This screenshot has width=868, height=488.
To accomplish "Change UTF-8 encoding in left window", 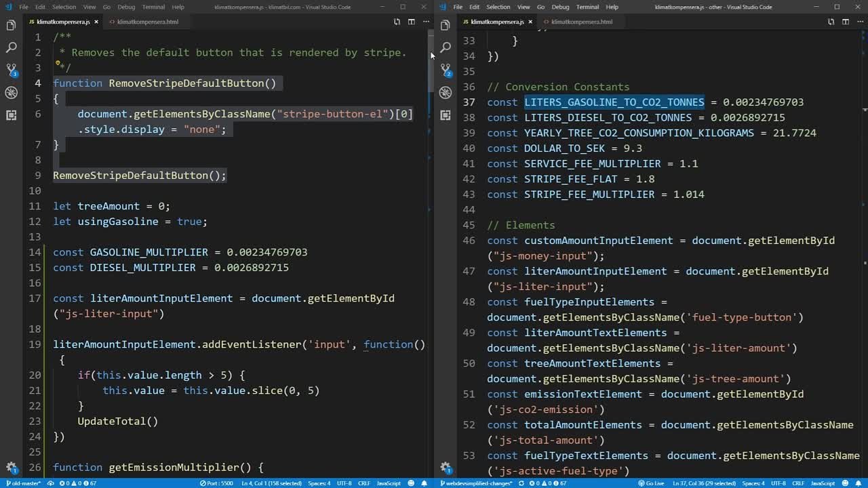I will [x=344, y=483].
